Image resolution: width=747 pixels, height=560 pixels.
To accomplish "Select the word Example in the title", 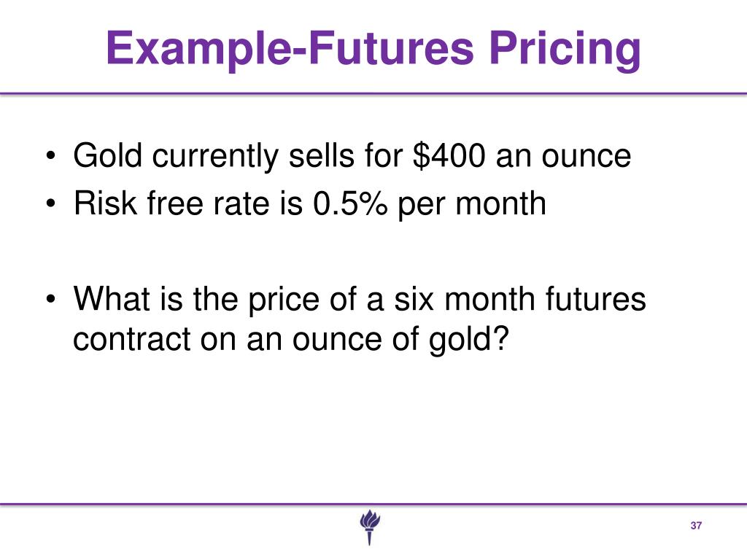I will pyautogui.click(x=198, y=49).
